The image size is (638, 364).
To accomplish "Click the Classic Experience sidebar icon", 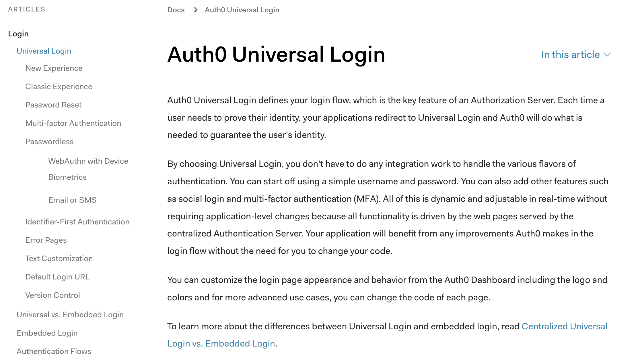I will (59, 87).
